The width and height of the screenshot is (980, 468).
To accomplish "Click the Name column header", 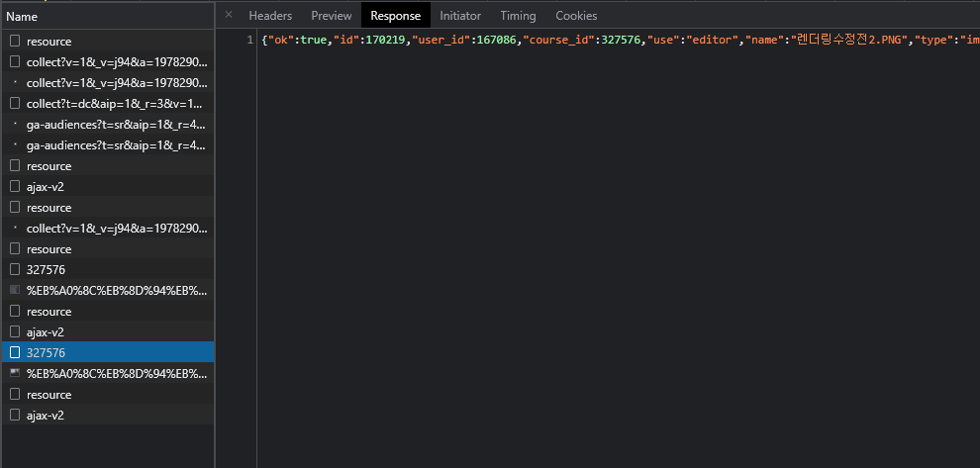I will click(22, 17).
